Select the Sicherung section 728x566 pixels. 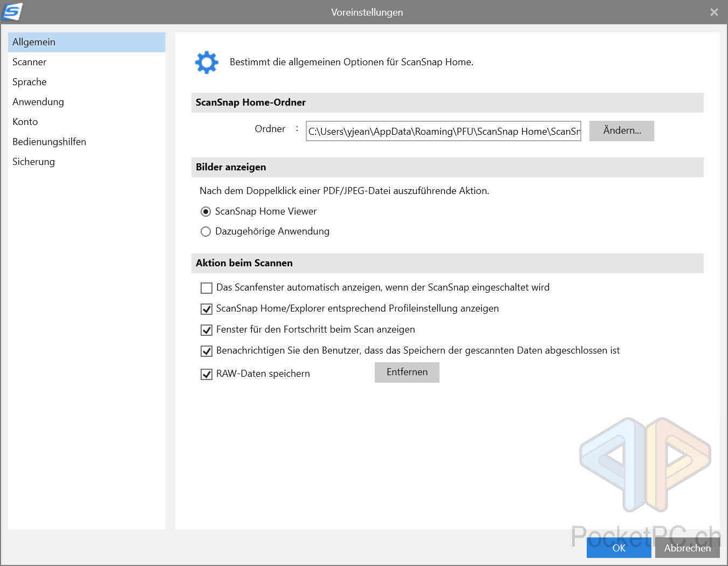pos(87,162)
